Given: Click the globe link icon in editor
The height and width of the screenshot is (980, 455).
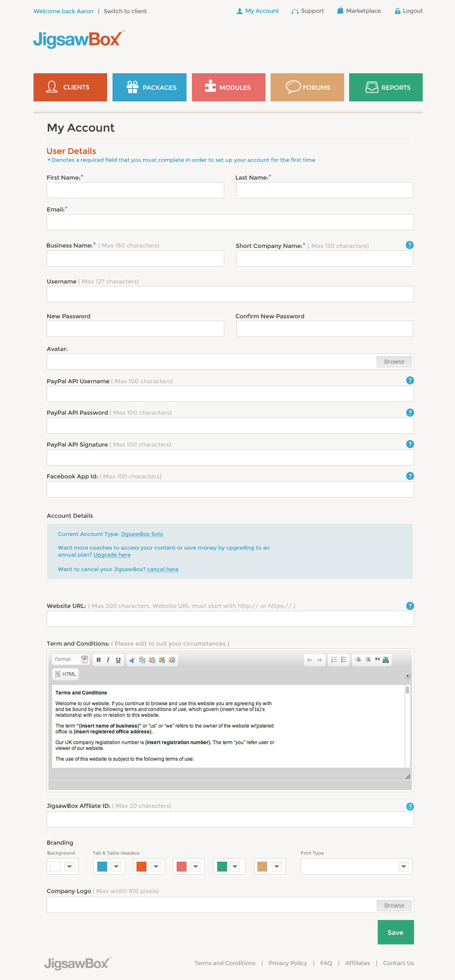Looking at the screenshot, I should pyautogui.click(x=386, y=660).
